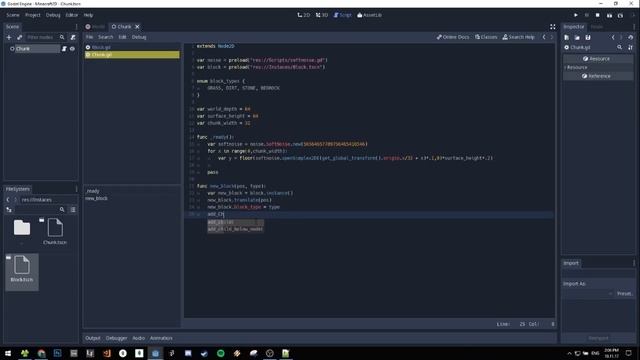This screenshot has width=640, height=360.
Task: Go back in Inspector history
Action: pos(613,37)
